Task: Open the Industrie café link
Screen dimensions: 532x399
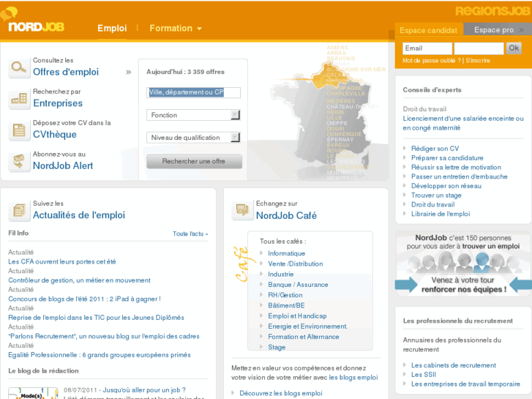Action: tap(280, 275)
